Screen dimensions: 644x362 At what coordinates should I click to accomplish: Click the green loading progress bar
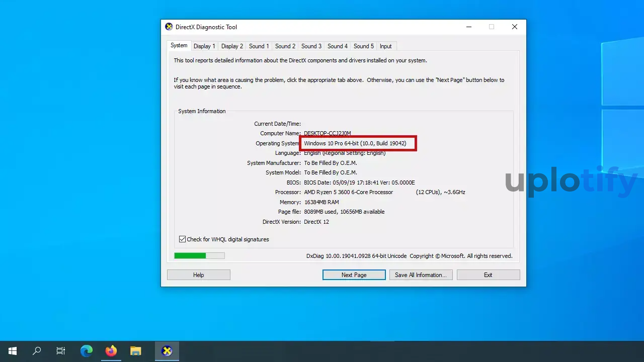tap(199, 256)
